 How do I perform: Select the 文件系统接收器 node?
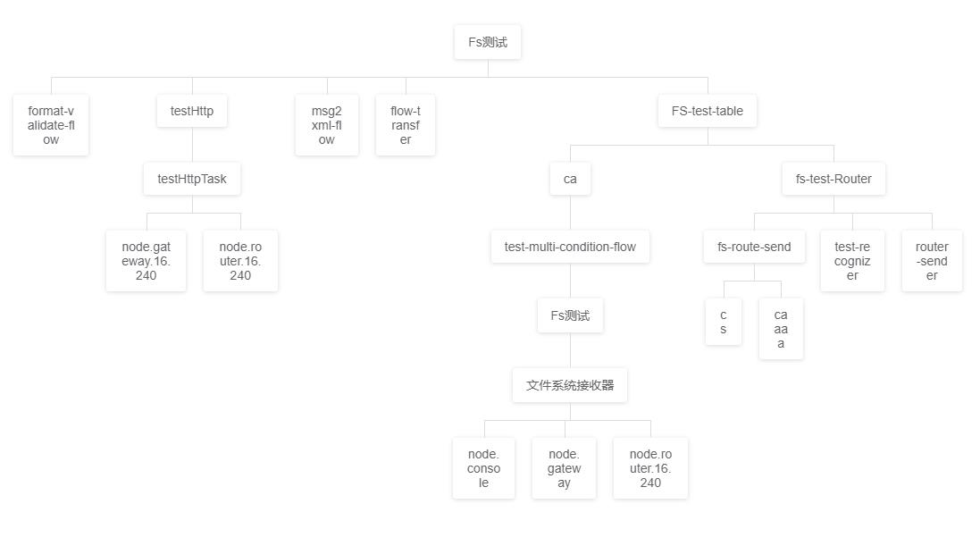click(570, 385)
